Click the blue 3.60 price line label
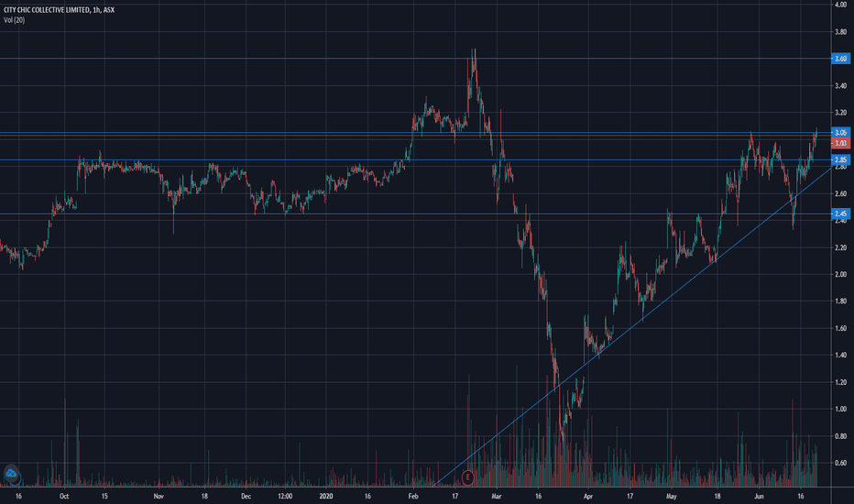Viewport: 854px width, 504px height. click(x=840, y=59)
